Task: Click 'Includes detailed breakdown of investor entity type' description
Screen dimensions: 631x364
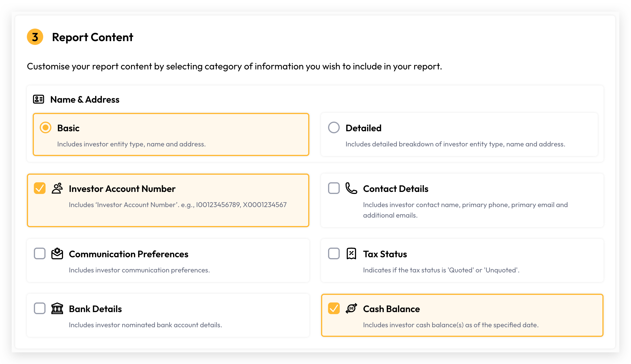Action: coord(455,144)
